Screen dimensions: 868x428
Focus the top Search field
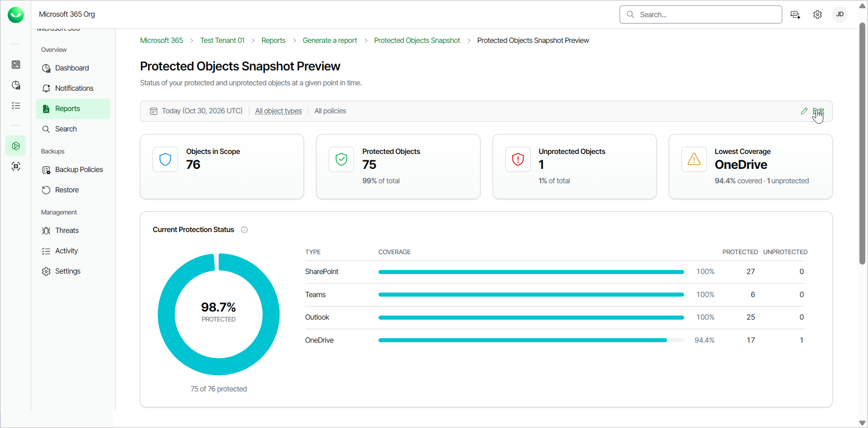click(701, 14)
